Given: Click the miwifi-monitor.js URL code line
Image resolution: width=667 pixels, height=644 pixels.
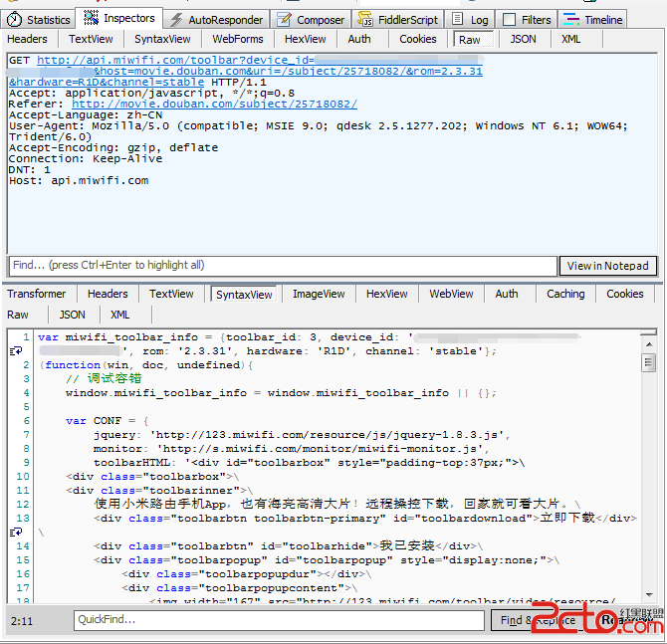Looking at the screenshot, I should point(291,449).
